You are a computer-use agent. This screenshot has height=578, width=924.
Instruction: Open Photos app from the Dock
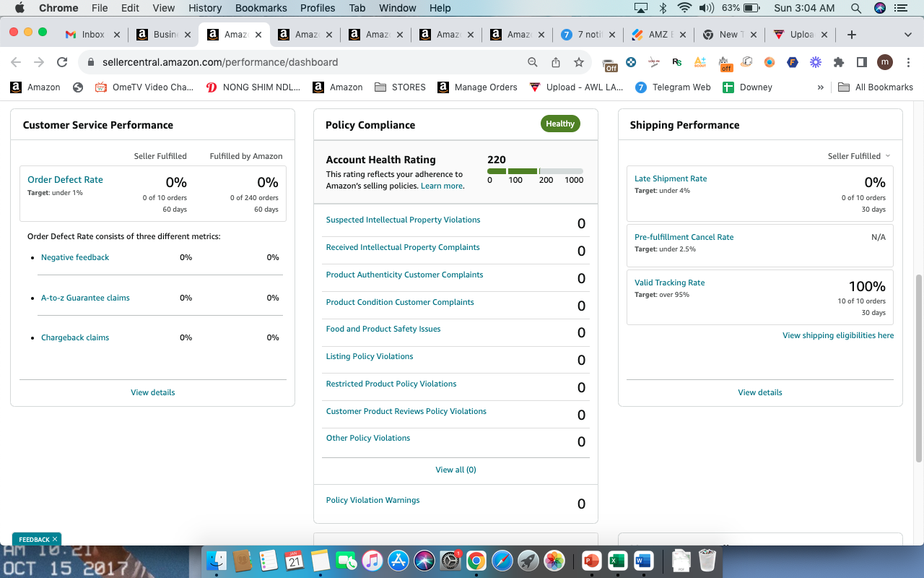pos(554,560)
